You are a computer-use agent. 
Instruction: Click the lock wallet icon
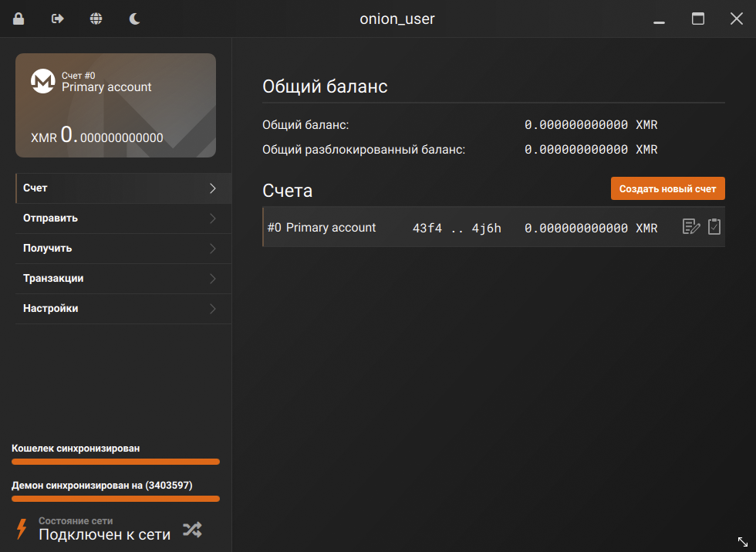click(19, 19)
